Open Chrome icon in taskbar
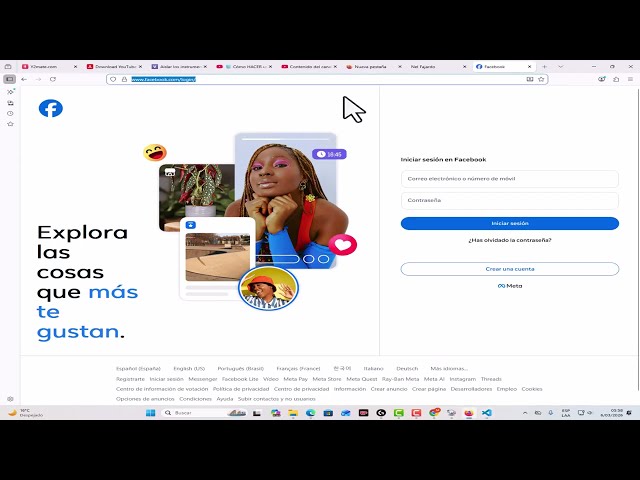 (434, 413)
